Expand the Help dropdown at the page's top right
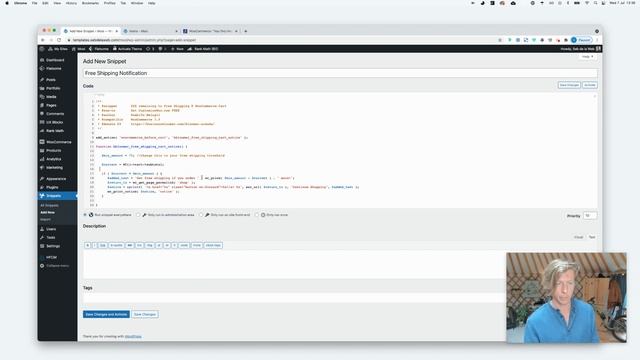Image resolution: width=640 pixels, height=360 pixels. [x=587, y=57]
